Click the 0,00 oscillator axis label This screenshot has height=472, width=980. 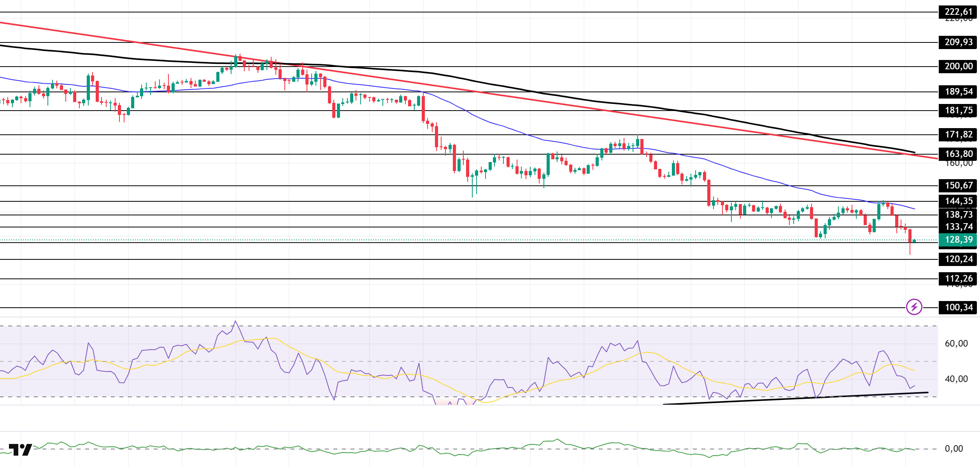point(954,449)
